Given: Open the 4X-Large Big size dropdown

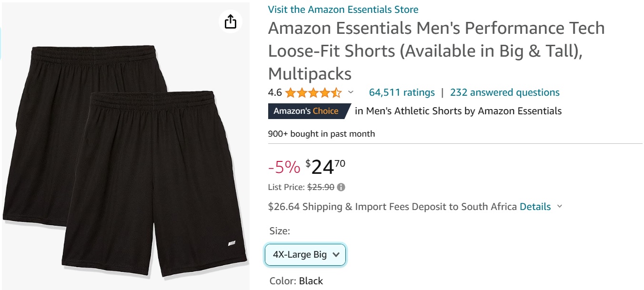Looking at the screenshot, I should tap(305, 255).
